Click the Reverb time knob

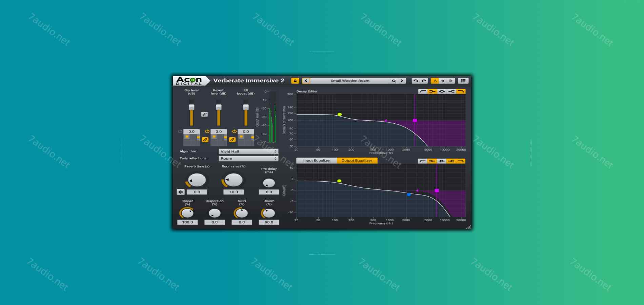click(x=197, y=180)
